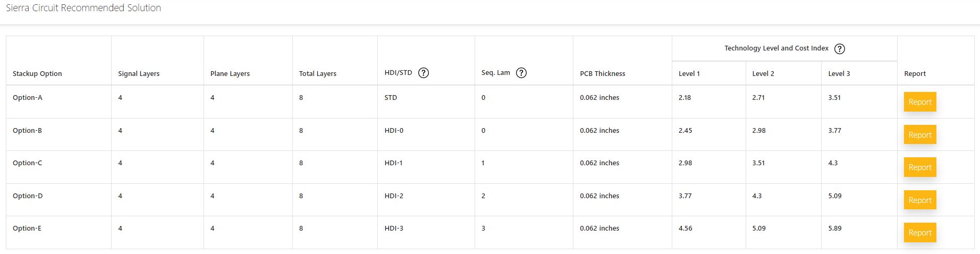Click the PCB Thickness column header
Screen dimensions: 980x254
pos(603,74)
